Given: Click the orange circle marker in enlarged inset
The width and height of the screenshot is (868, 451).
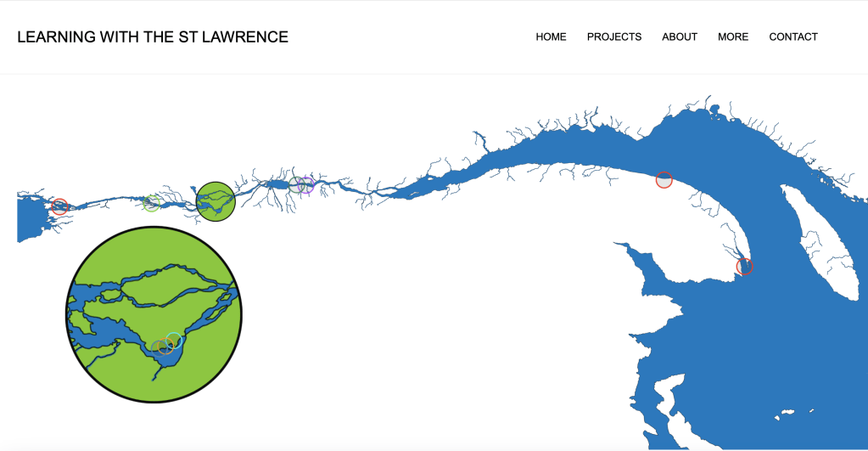Looking at the screenshot, I should [x=167, y=346].
